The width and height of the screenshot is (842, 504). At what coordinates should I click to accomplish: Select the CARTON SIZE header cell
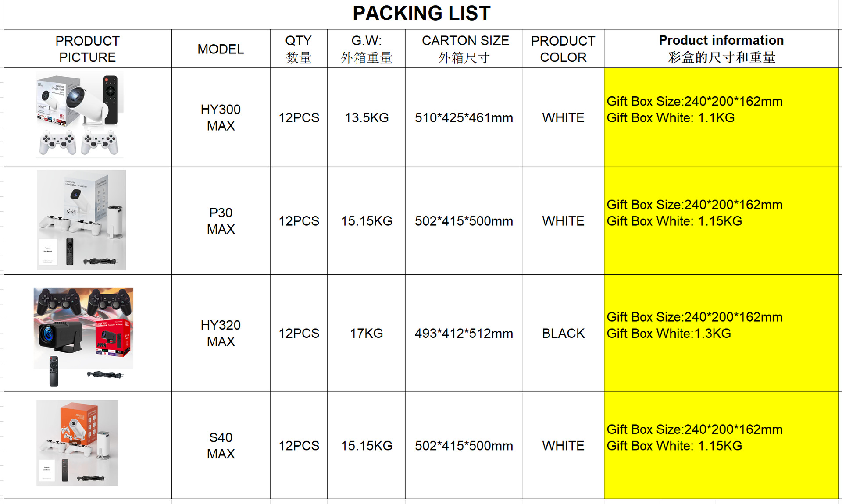coord(464,49)
